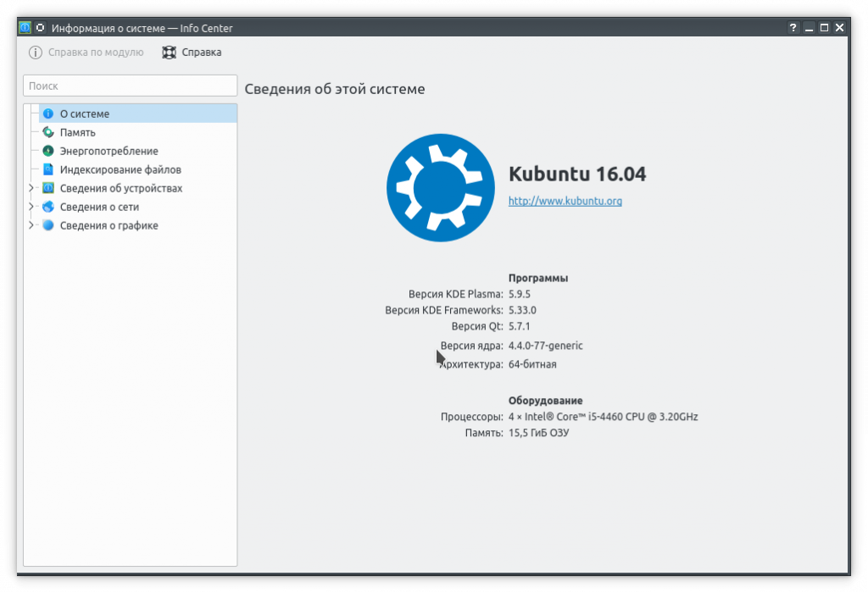Click the 15,5 ГиБ ОЗУ memory value

click(538, 433)
